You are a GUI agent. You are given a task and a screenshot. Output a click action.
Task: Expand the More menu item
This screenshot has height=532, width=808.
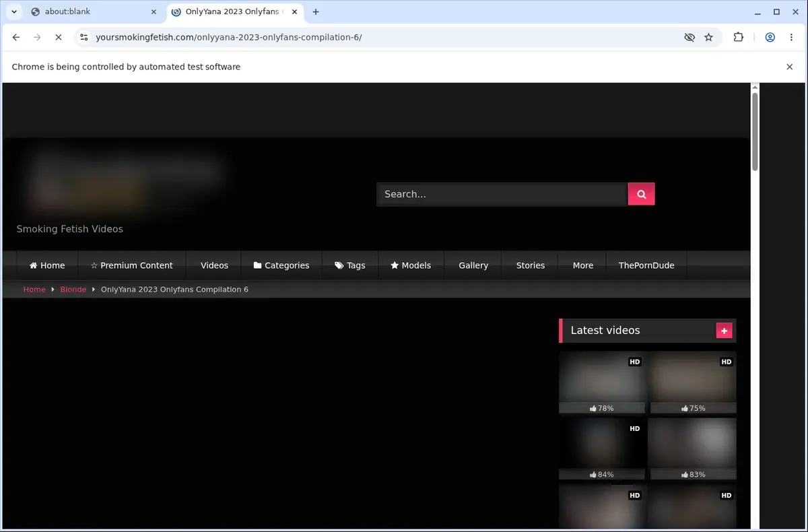(583, 265)
